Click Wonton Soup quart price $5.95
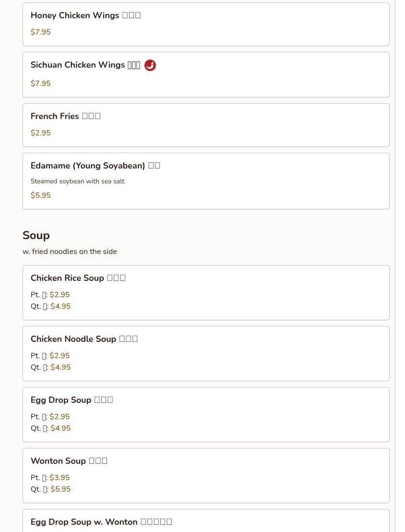The image size is (405, 532). click(x=61, y=489)
